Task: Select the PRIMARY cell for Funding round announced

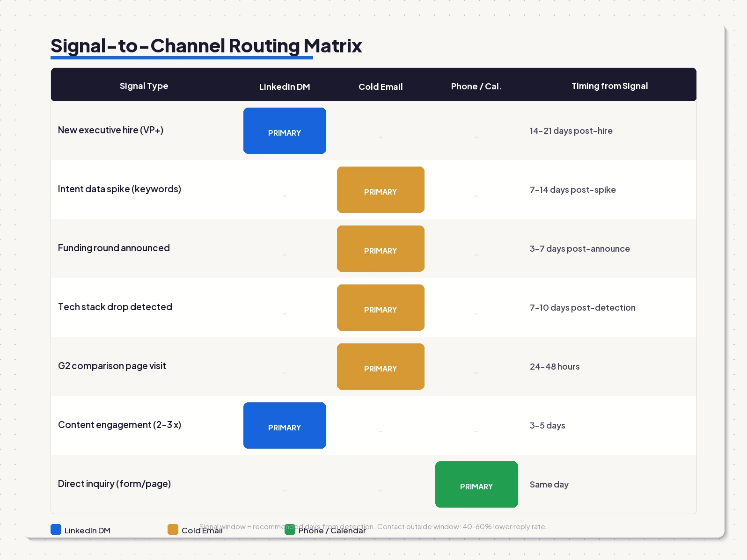Action: click(x=381, y=248)
